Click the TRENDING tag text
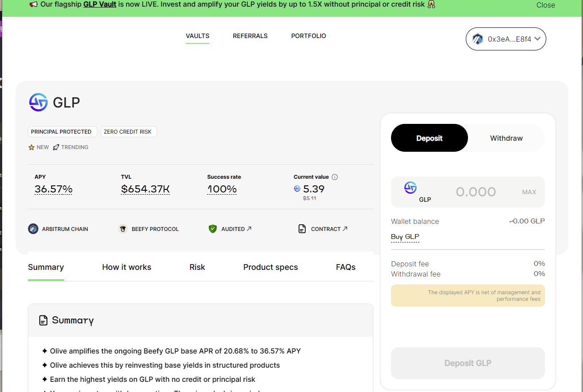583x392 pixels. tap(75, 147)
